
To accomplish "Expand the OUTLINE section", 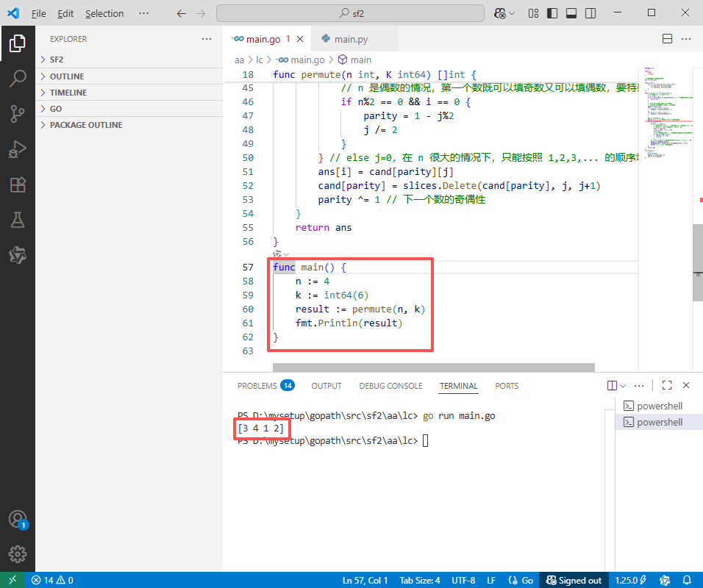I will pyautogui.click(x=129, y=76).
